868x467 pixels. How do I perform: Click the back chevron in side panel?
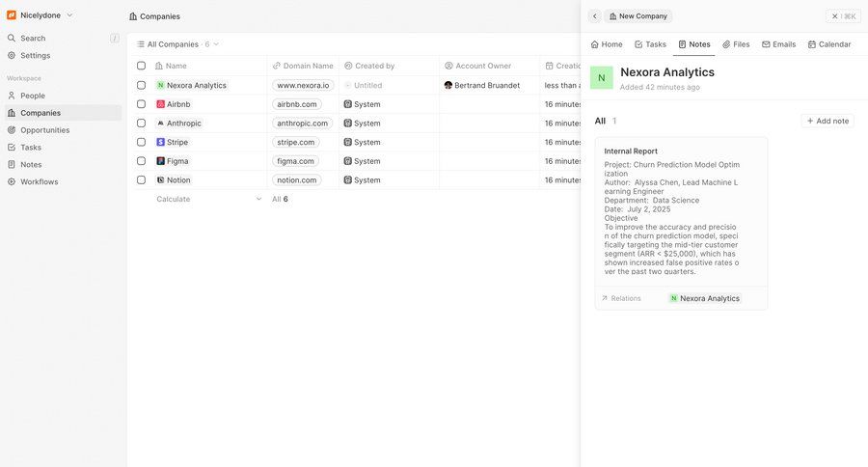(594, 16)
